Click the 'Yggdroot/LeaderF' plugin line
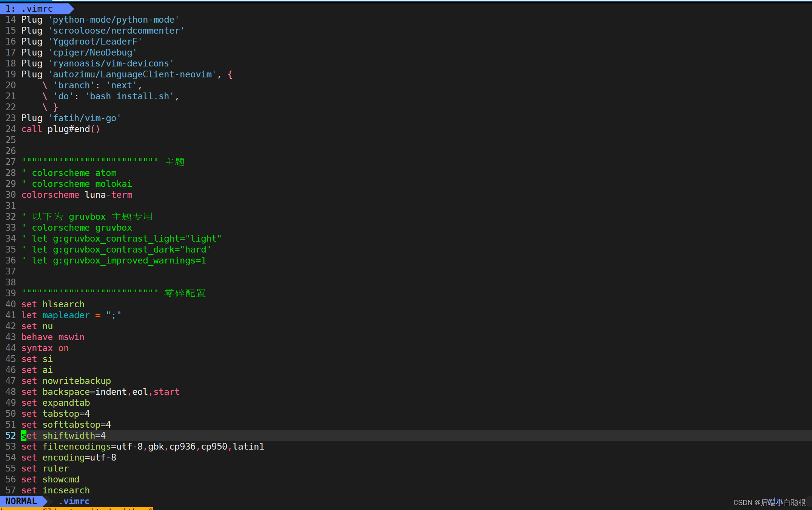 point(82,42)
